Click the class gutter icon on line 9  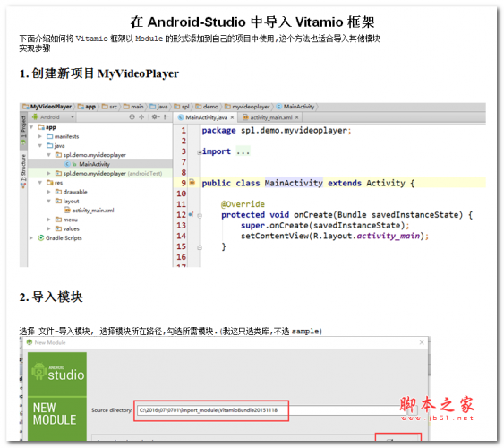192,183
